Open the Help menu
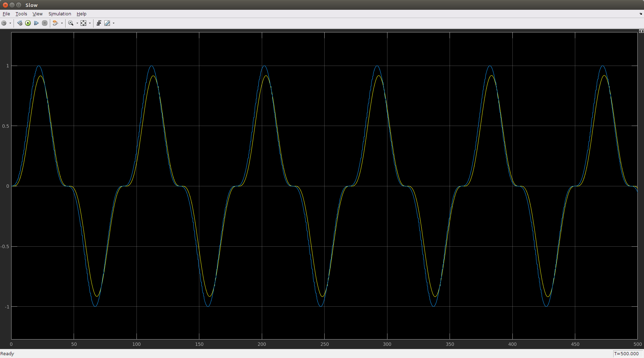The width and height of the screenshot is (644, 358). (x=81, y=14)
